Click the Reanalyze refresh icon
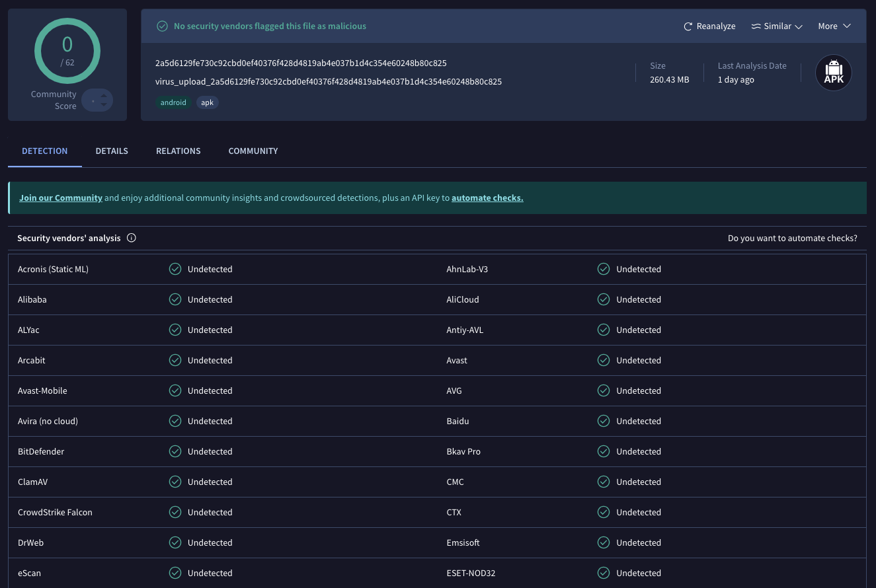The width and height of the screenshot is (876, 588). pyautogui.click(x=688, y=26)
